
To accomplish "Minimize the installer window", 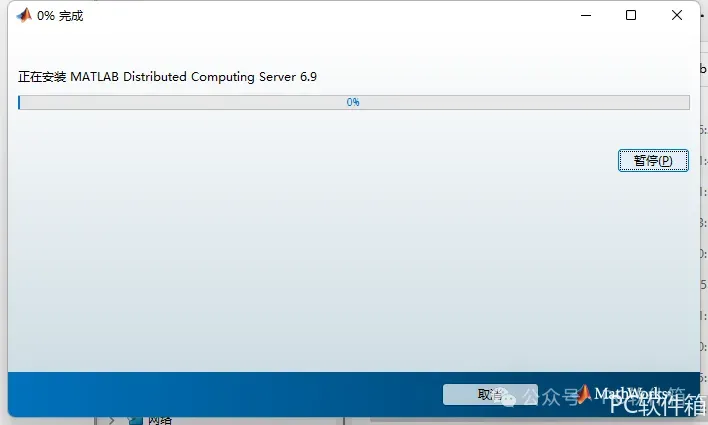I will [586, 15].
